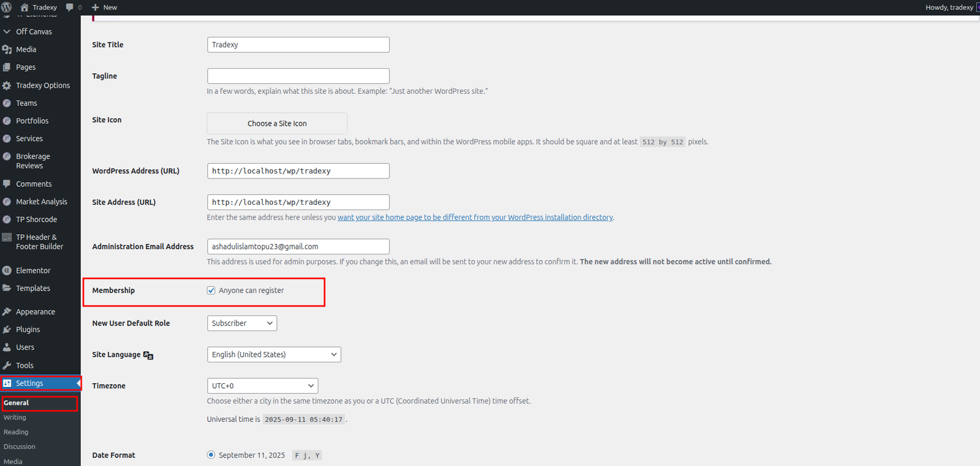Click the Tools wrench icon
Image resolution: width=980 pixels, height=466 pixels.
click(x=7, y=365)
